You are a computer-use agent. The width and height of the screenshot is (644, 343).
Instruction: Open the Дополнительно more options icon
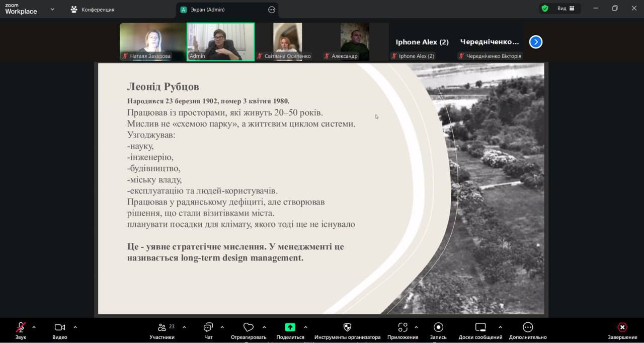(x=527, y=328)
